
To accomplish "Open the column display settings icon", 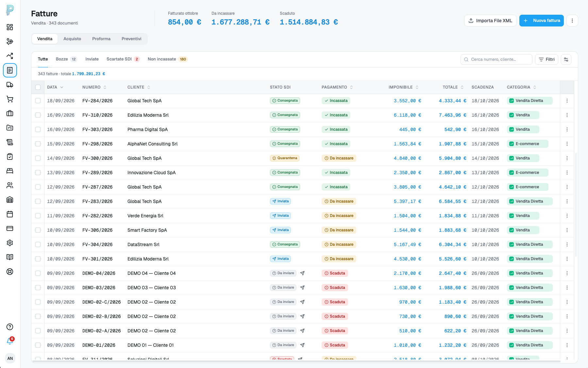I will 566,59.
